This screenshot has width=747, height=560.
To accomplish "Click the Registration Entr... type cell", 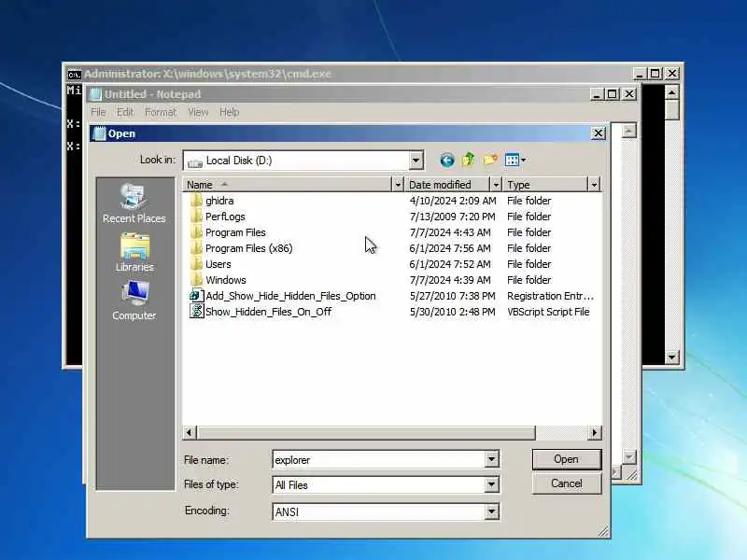I will (550, 296).
